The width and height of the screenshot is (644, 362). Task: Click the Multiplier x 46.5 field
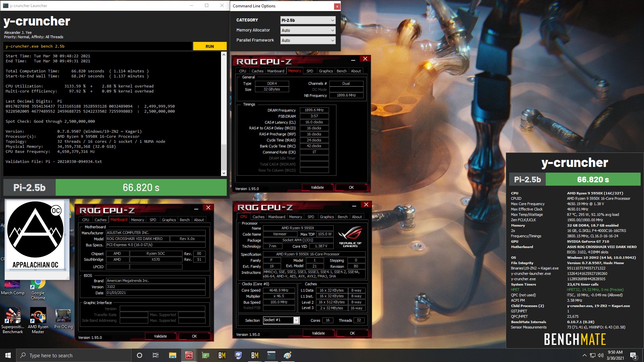(x=279, y=296)
